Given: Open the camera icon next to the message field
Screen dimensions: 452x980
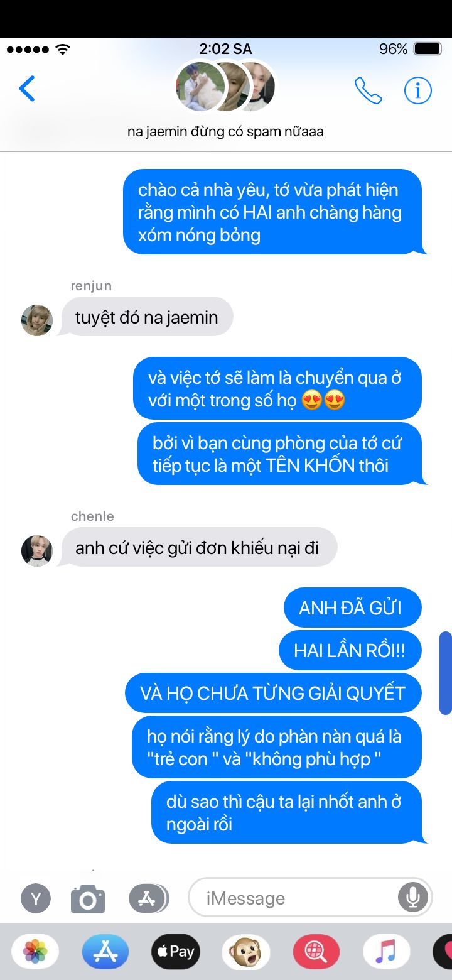Looking at the screenshot, I should click(88, 898).
